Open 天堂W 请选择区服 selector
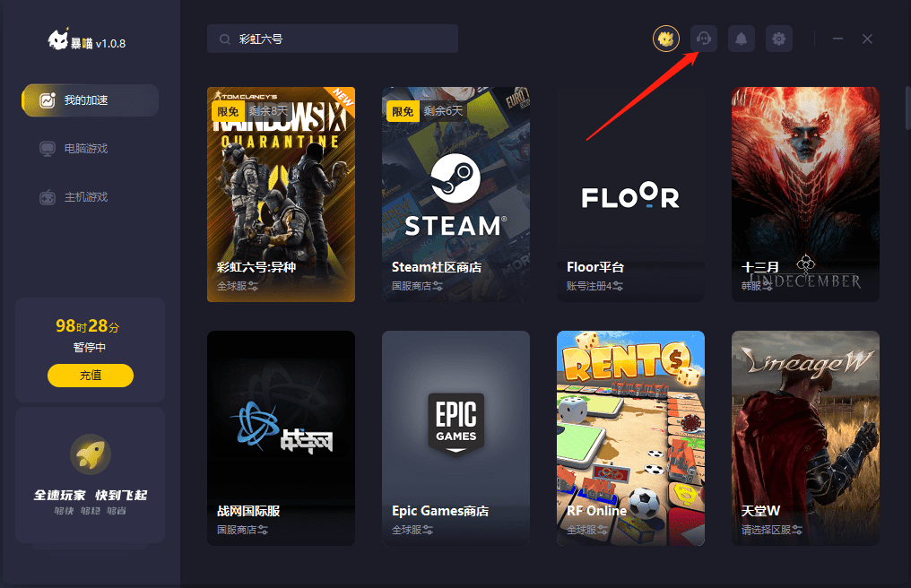Image resolution: width=911 pixels, height=588 pixels. coord(798,530)
